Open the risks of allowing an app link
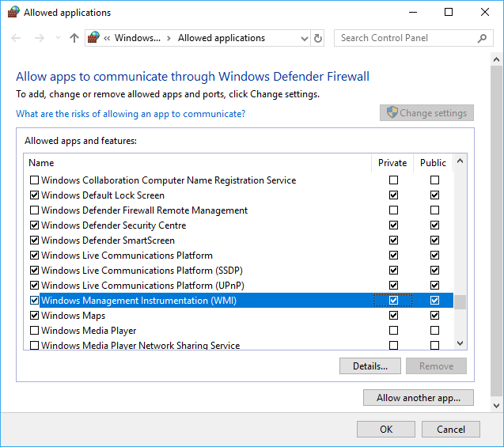 click(x=131, y=114)
